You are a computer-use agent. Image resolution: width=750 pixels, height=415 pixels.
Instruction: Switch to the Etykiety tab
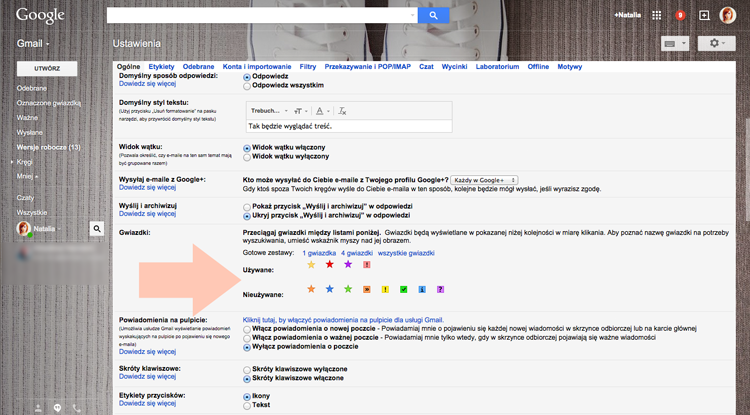pos(161,66)
